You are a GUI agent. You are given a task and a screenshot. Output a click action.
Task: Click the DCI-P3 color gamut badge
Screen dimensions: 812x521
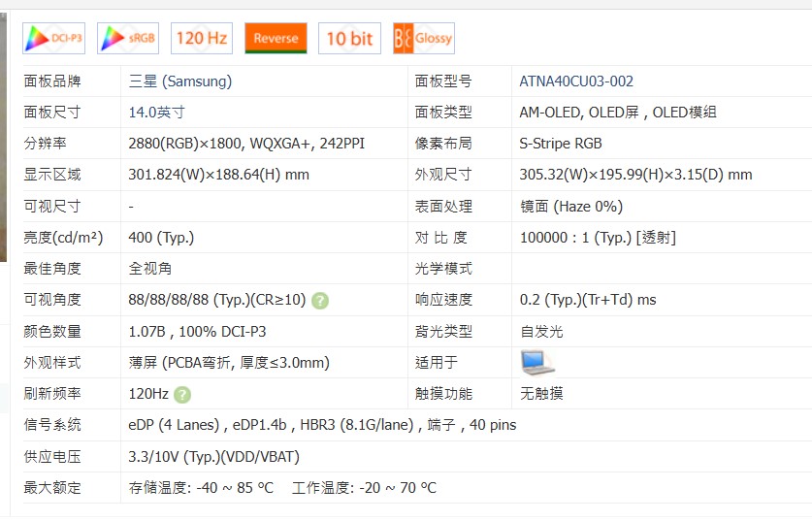click(x=54, y=39)
